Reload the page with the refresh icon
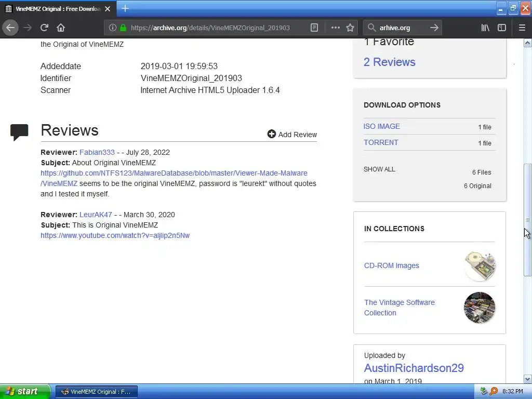This screenshot has width=532, height=399. coord(44,28)
